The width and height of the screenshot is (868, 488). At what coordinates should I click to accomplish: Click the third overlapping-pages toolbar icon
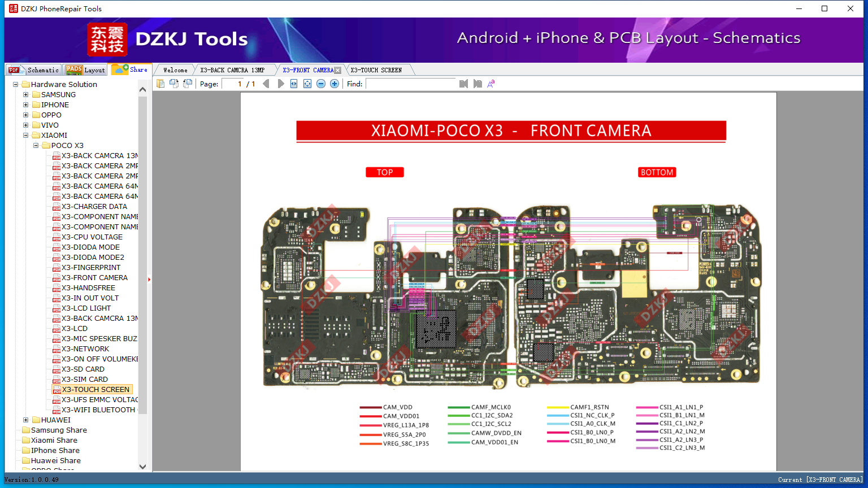[x=188, y=84]
